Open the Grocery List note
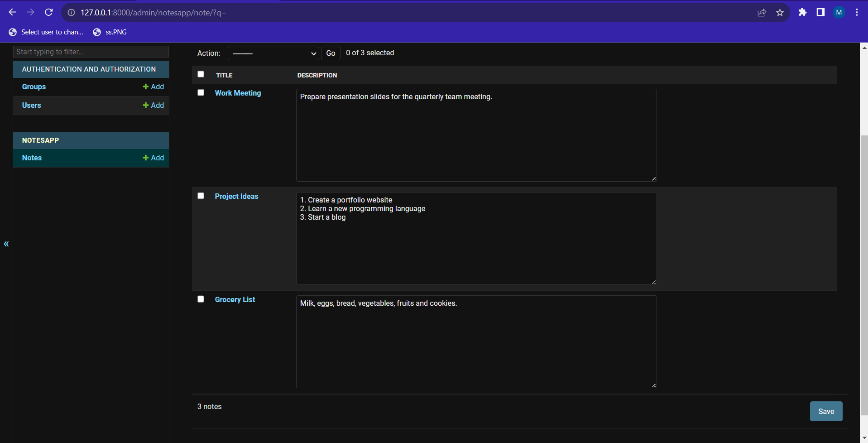 point(235,299)
